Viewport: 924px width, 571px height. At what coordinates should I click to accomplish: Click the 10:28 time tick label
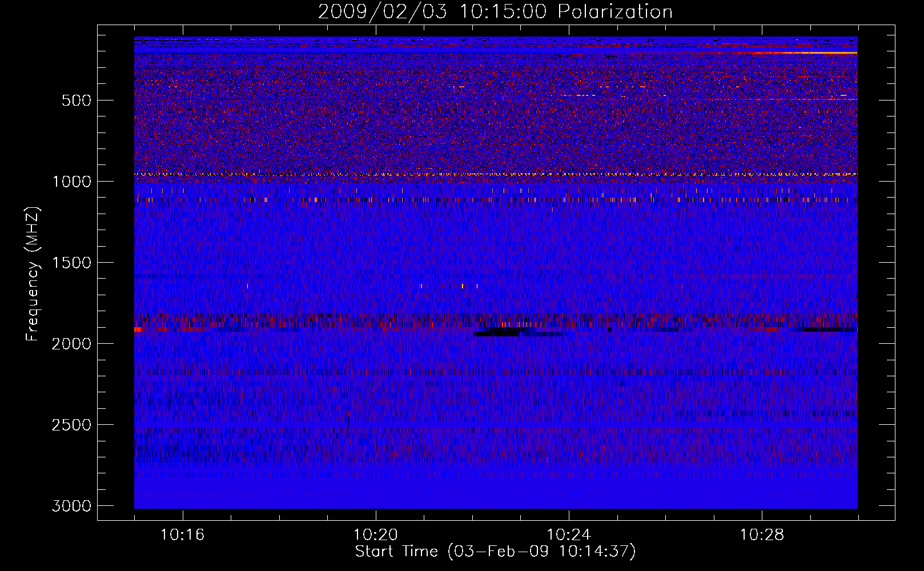click(762, 535)
